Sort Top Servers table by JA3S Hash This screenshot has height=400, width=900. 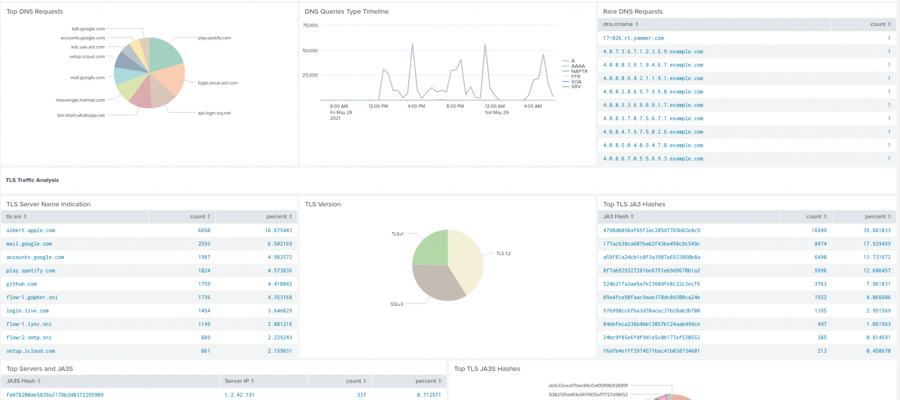[24, 381]
